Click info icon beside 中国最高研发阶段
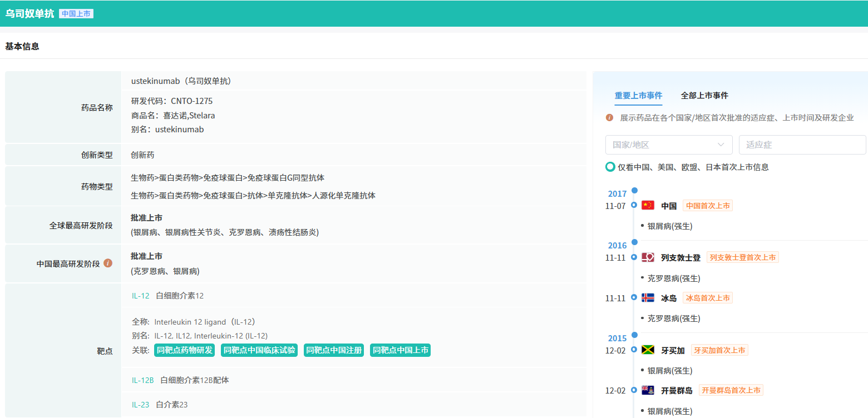This screenshot has height=418, width=868. tap(108, 263)
